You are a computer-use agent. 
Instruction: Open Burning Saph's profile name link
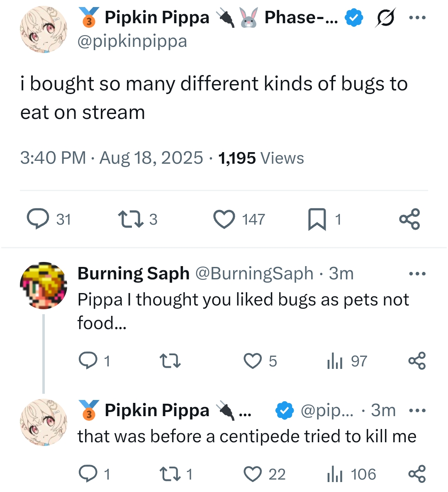click(133, 274)
